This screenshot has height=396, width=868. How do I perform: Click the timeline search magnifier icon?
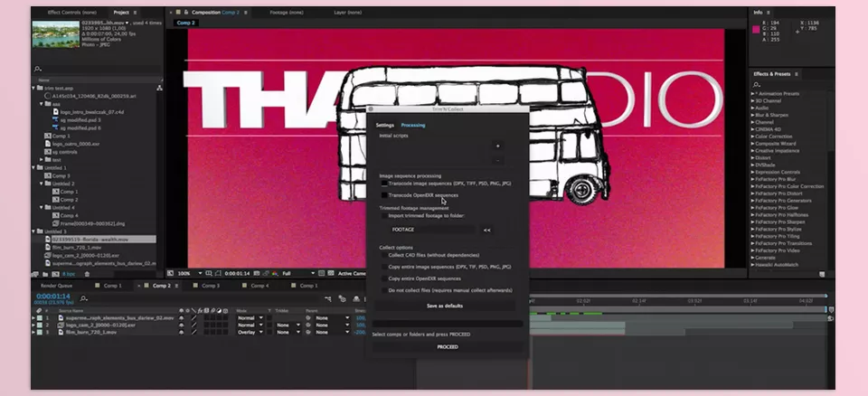[83, 298]
